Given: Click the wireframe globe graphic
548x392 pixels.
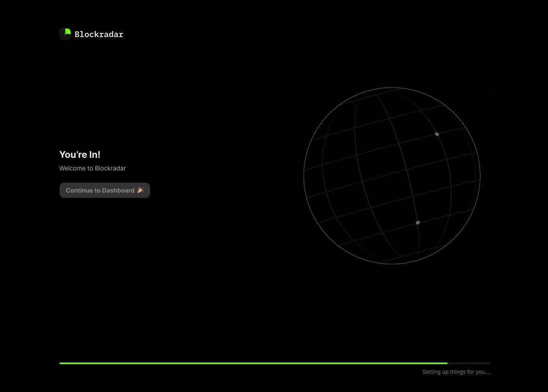Looking at the screenshot, I should (x=392, y=176).
